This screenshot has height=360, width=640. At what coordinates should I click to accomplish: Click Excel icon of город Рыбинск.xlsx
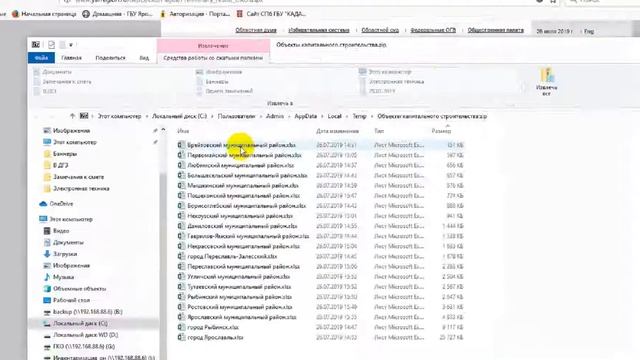click(181, 327)
